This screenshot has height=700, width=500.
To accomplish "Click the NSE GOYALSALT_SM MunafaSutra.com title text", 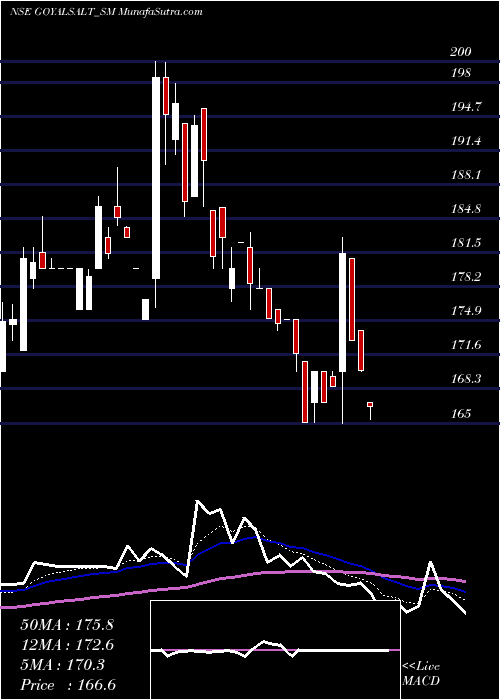I will [106, 12].
